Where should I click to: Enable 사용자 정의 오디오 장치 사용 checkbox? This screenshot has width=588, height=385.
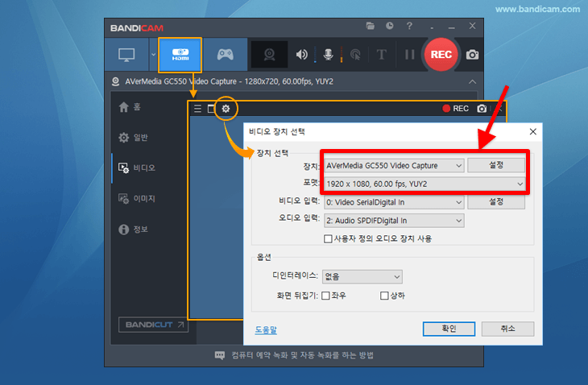pos(328,238)
